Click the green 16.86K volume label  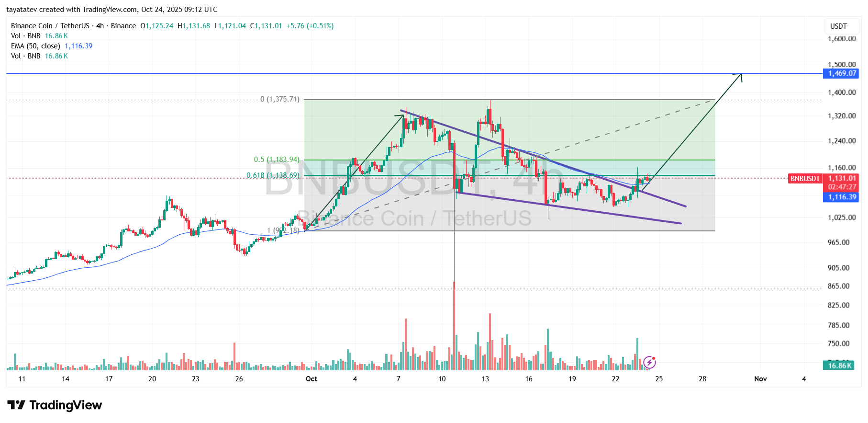pos(840,366)
